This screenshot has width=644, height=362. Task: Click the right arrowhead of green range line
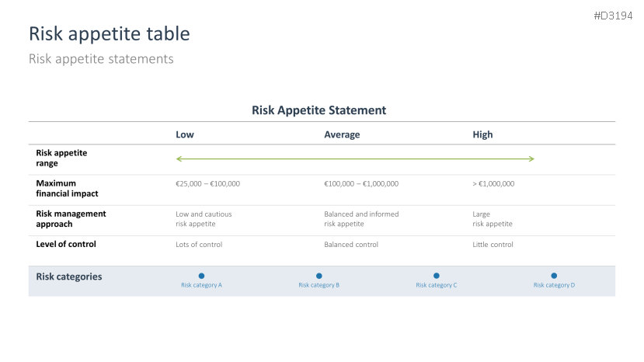pyautogui.click(x=531, y=159)
